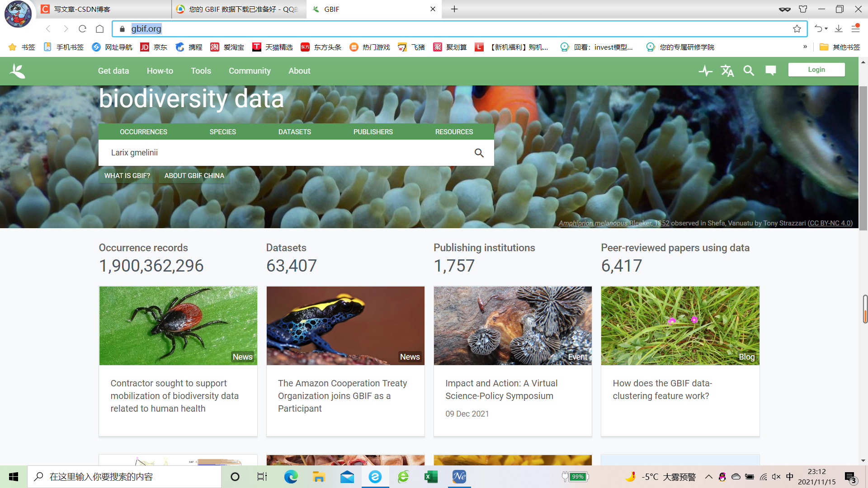This screenshot has height=488, width=868.
Task: Click the header search magnifier icon
Action: [749, 71]
